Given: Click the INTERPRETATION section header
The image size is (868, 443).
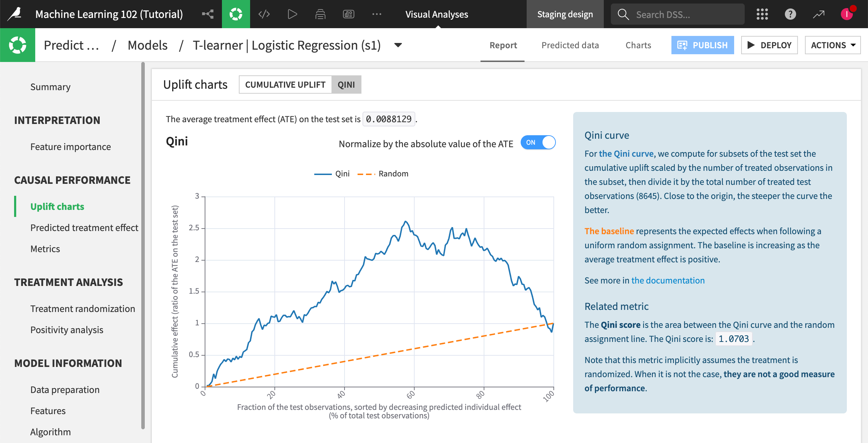Looking at the screenshot, I should point(57,120).
